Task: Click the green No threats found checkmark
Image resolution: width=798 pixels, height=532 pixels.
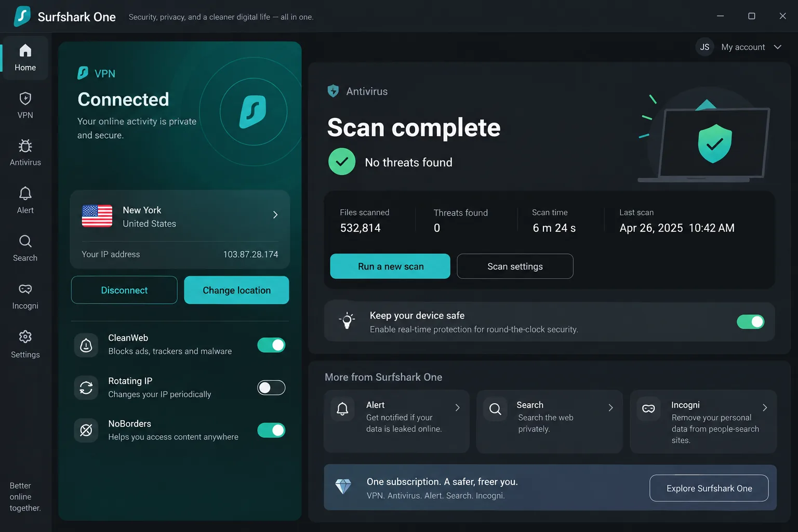Action: click(x=342, y=162)
